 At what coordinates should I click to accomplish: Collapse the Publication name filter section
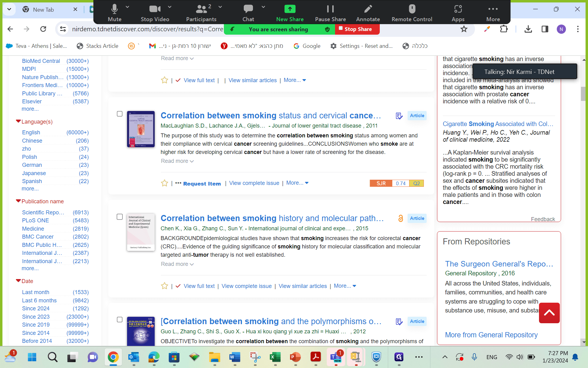18,201
